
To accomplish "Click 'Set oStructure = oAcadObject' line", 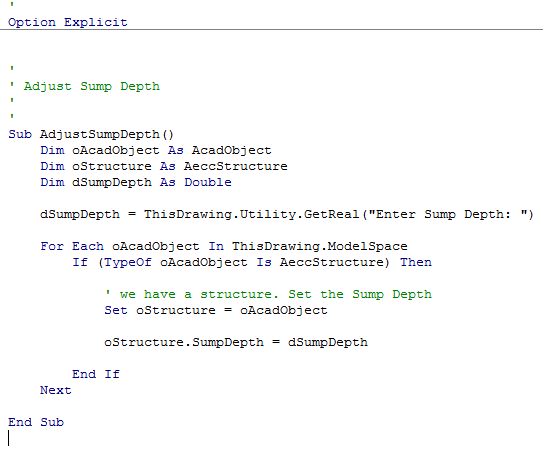I will point(216,310).
